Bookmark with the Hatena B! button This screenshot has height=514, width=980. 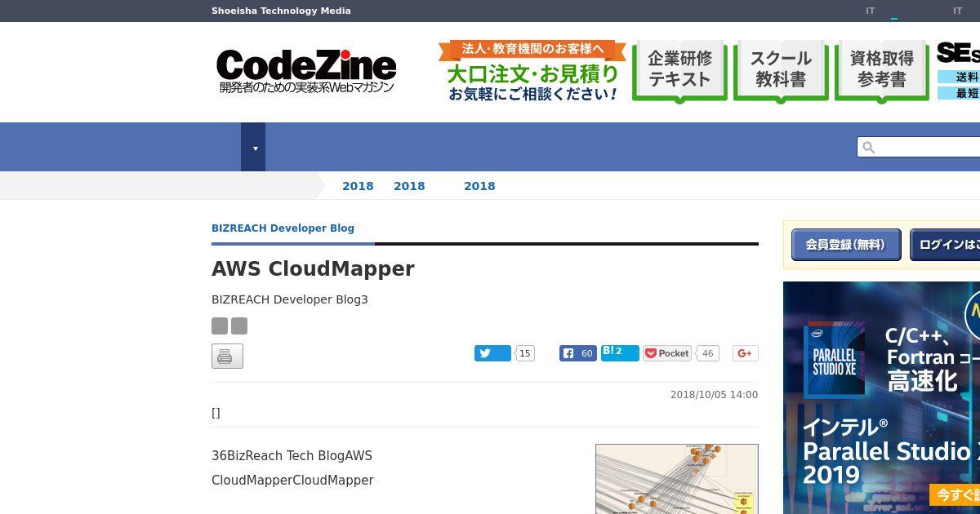[x=620, y=352]
